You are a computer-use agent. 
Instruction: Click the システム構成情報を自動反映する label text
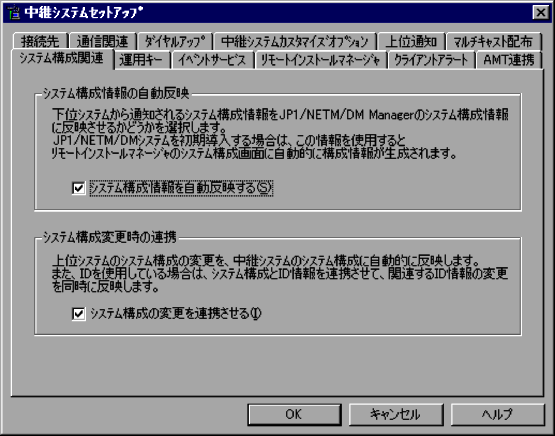(x=181, y=188)
